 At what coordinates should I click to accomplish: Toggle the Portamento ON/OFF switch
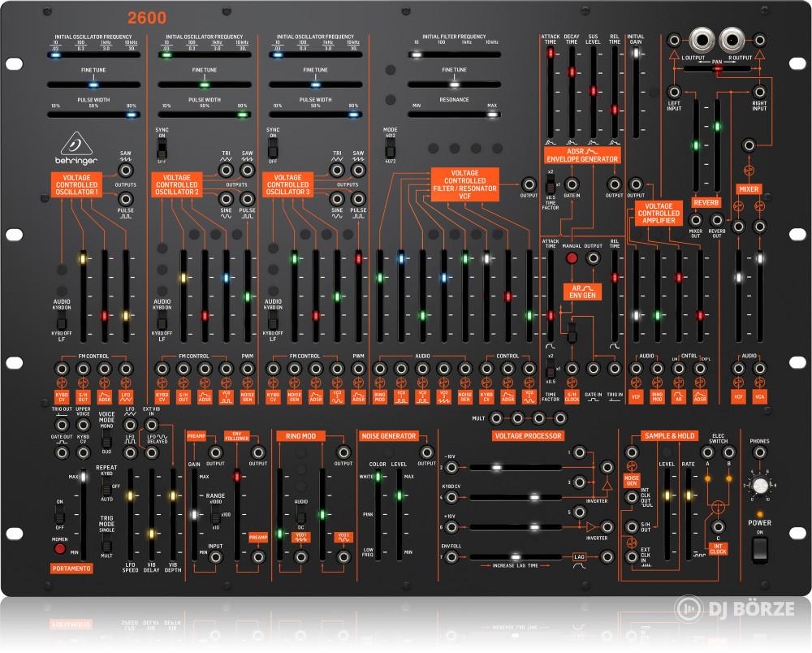(x=59, y=515)
